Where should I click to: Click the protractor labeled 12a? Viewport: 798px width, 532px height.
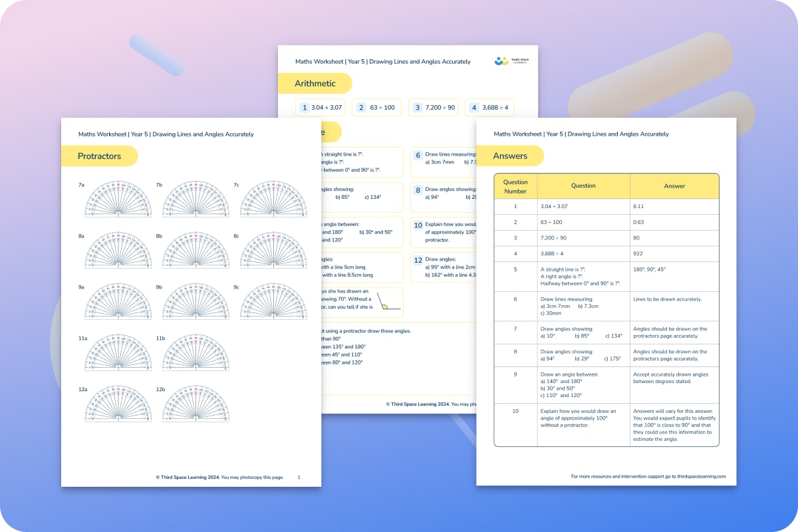(x=118, y=404)
